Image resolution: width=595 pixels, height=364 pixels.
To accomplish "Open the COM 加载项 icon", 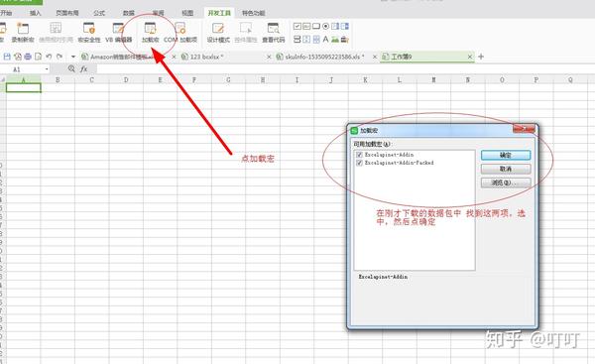I will point(180,33).
